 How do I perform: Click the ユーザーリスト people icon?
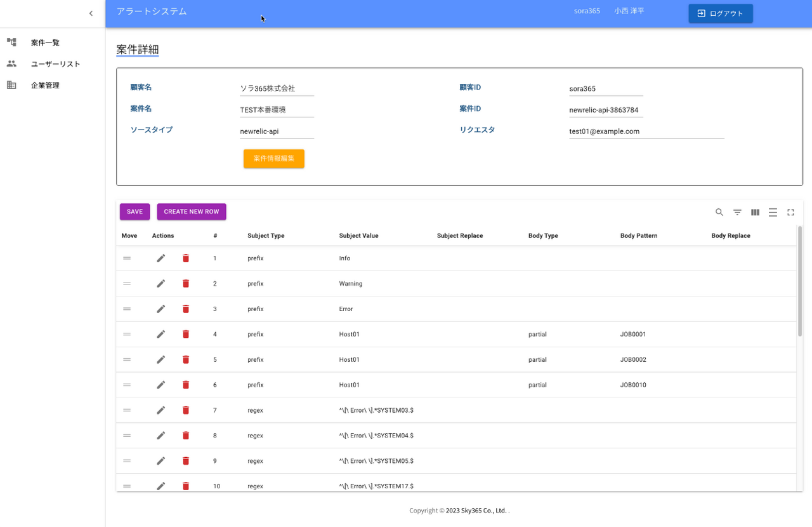coord(11,63)
